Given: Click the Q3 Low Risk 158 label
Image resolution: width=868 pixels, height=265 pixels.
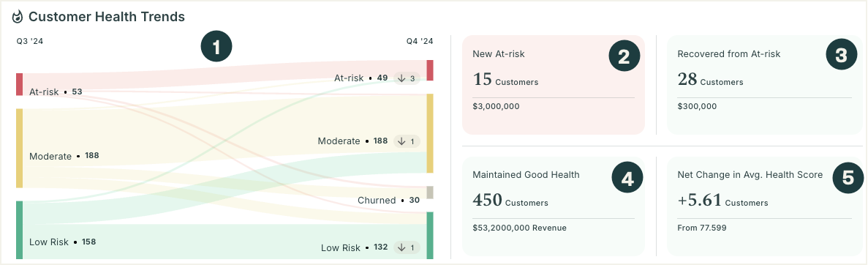Looking at the screenshot, I should click(x=63, y=242).
